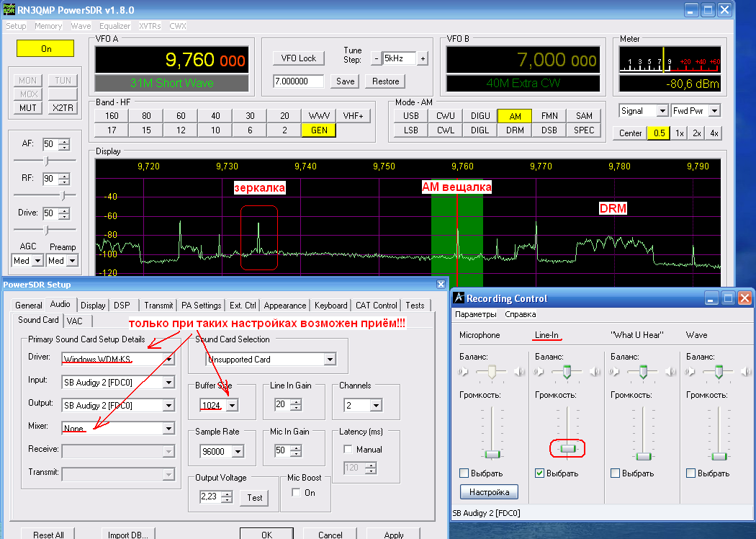Click the Настройка button under Microphone
This screenshot has height=539, width=756.
489,492
